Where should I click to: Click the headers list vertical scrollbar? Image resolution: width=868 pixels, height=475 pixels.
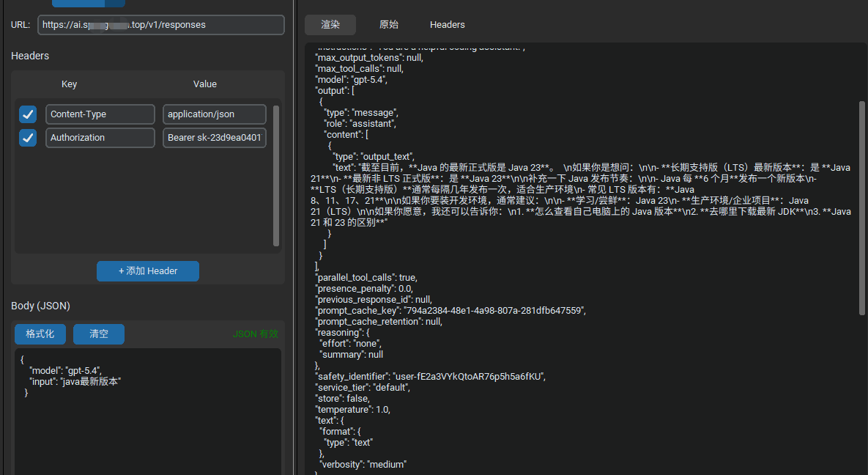click(275, 176)
